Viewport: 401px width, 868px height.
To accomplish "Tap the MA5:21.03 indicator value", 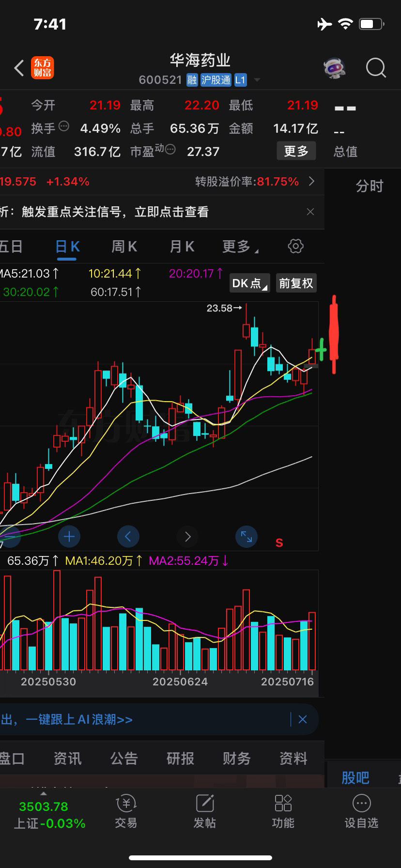I will click(x=29, y=274).
